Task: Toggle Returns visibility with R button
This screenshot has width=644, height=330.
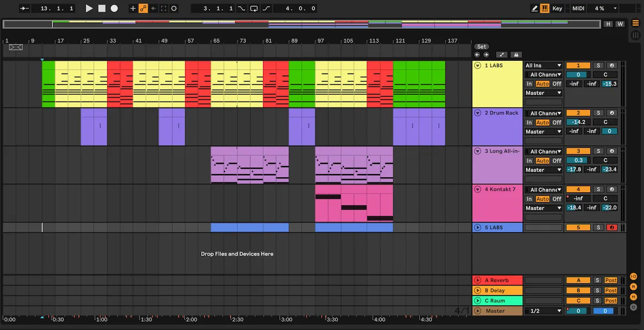Action: click(633, 286)
